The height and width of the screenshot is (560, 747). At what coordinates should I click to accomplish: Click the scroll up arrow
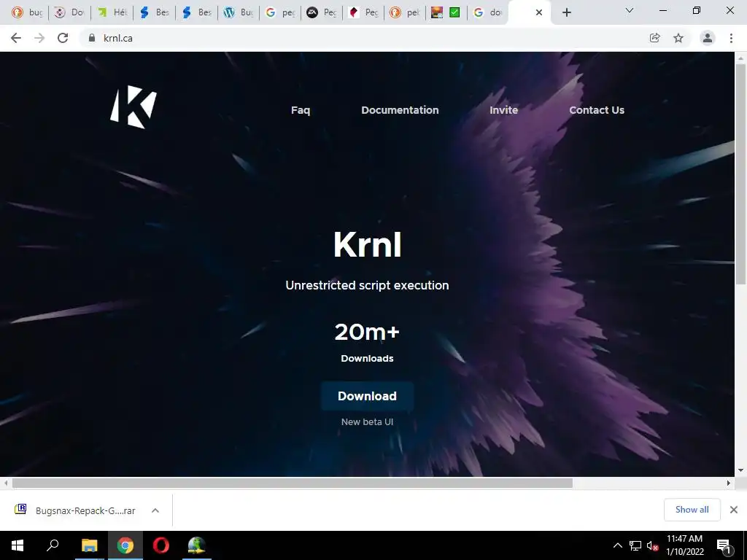[x=741, y=58]
